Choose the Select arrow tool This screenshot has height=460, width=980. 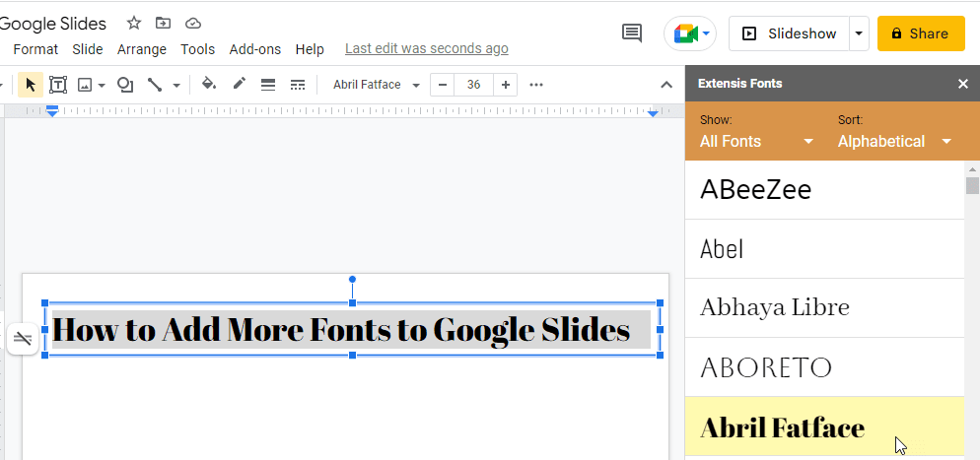(31, 85)
